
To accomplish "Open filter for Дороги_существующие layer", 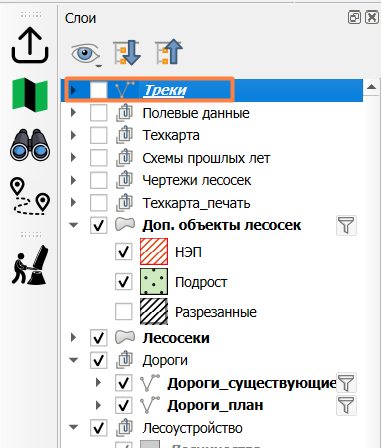I will pyautogui.click(x=346, y=383).
